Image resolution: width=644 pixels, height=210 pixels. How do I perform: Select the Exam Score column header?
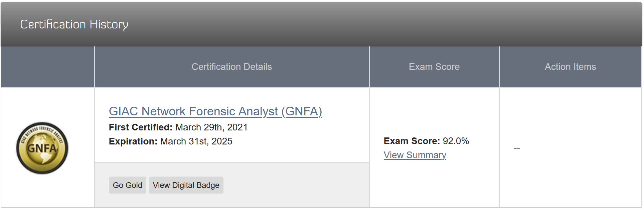[434, 67]
